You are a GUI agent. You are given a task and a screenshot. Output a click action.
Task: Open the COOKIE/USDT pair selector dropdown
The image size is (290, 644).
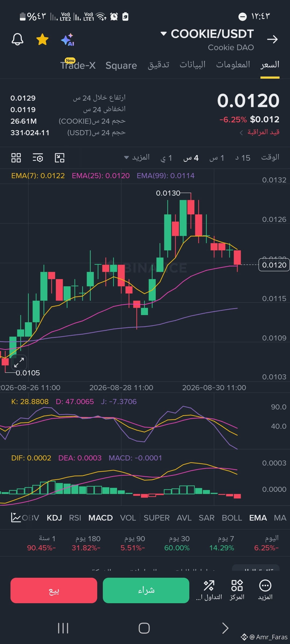pos(207,34)
